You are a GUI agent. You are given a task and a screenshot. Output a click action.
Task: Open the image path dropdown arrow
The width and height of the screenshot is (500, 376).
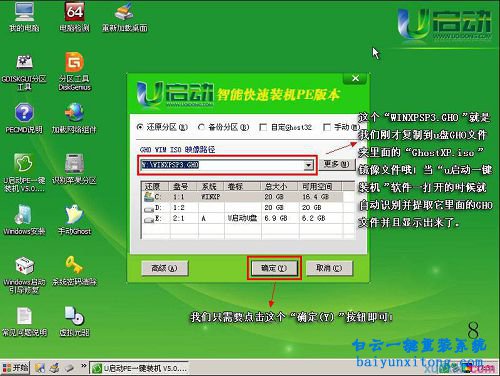[x=309, y=165]
